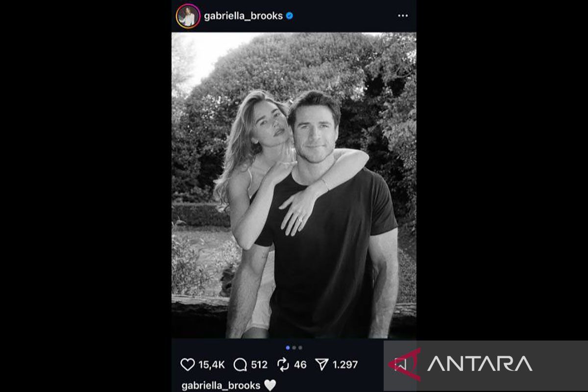This screenshot has height=392, width=588.
Task: Open gabriella_brooks username in post header
Action: (x=244, y=16)
